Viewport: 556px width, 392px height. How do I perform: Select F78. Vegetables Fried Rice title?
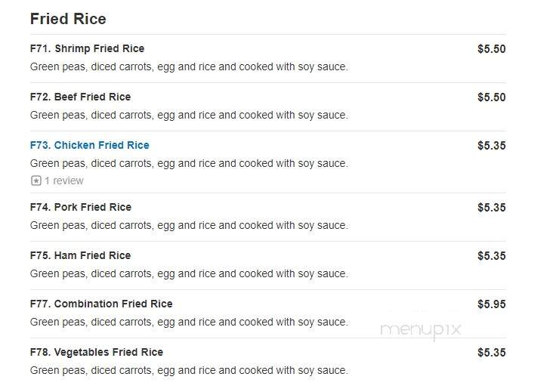click(97, 352)
